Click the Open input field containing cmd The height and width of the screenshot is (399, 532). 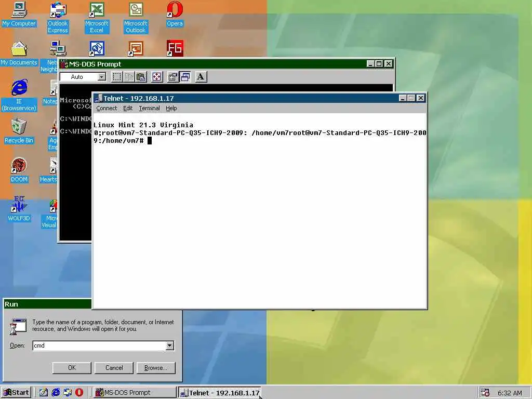[x=99, y=345]
